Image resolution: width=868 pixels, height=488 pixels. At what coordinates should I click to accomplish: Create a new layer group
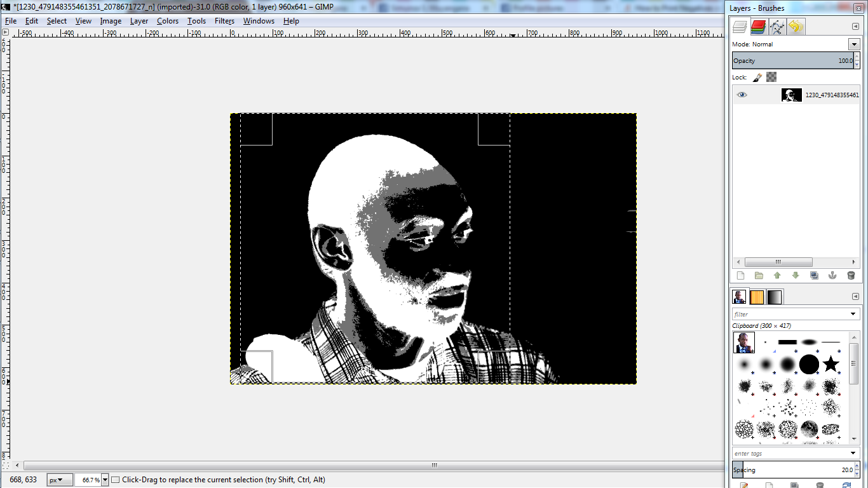coord(759,275)
